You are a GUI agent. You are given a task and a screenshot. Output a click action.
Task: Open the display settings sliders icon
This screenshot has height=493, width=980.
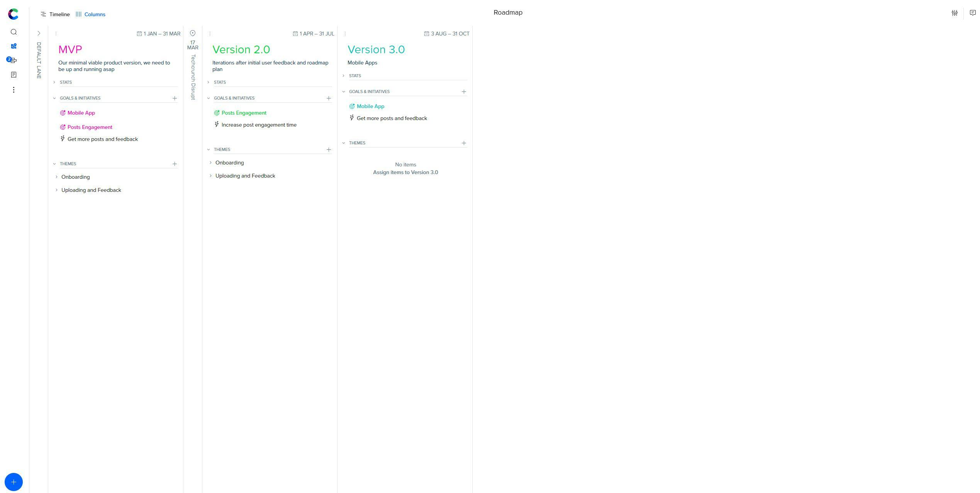955,13
